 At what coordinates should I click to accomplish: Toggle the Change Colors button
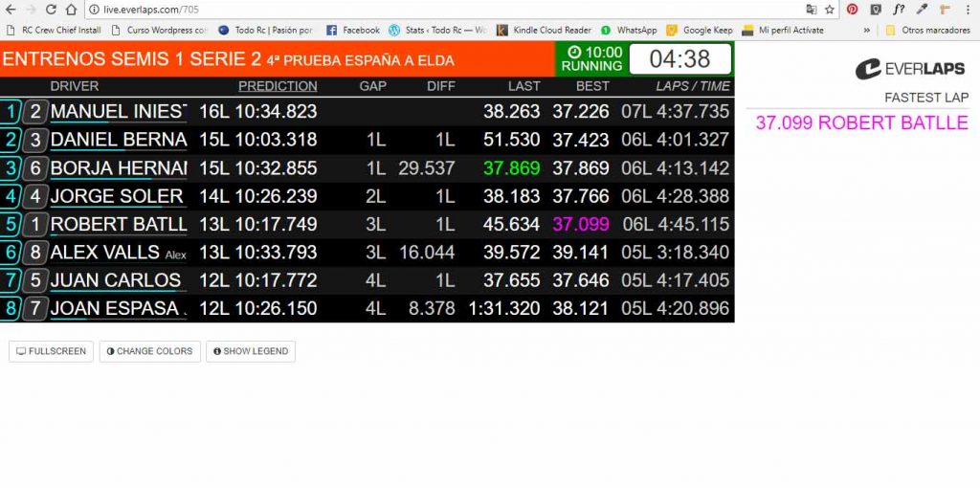pos(149,351)
